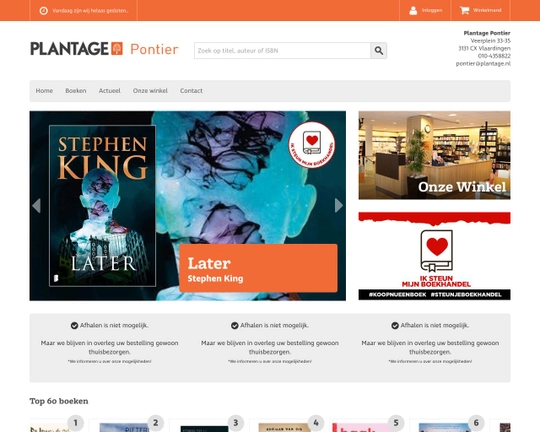The image size is (540, 432).
Task: Open the Home menu item
Action: pos(44,91)
